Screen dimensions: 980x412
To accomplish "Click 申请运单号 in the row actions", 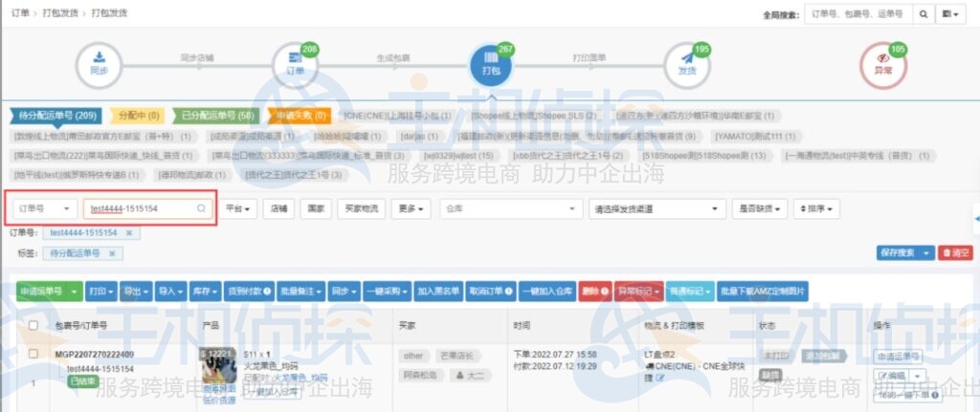I will click(898, 357).
